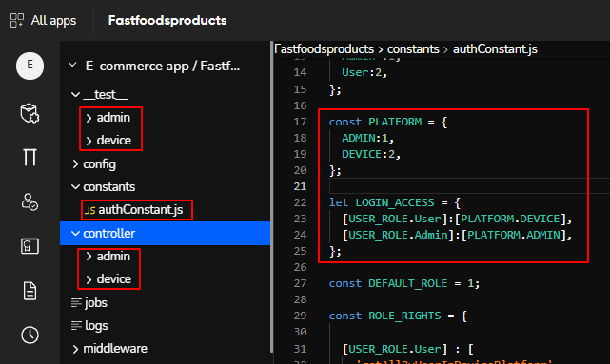This screenshot has height=364, width=610.
Task: Select the E-commerce app / Fastf... project title
Action: 163,66
